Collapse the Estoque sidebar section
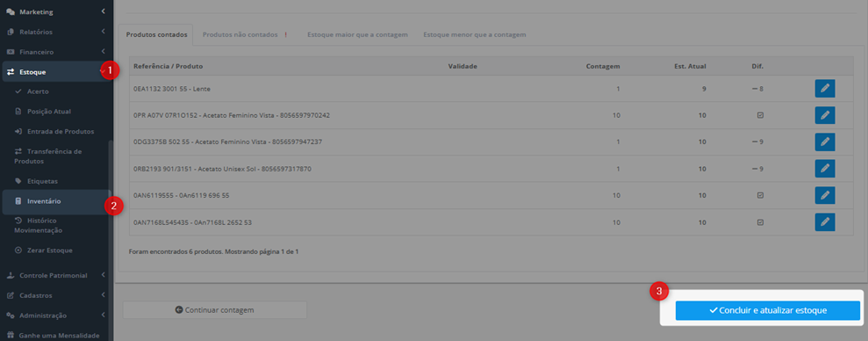The width and height of the screenshot is (868, 341). (x=55, y=71)
